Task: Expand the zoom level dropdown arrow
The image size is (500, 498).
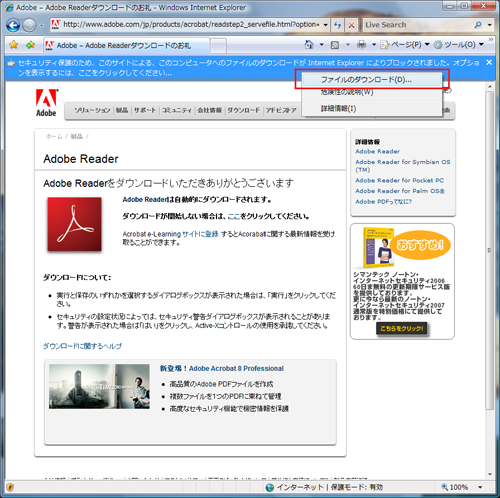Action: [x=480, y=487]
